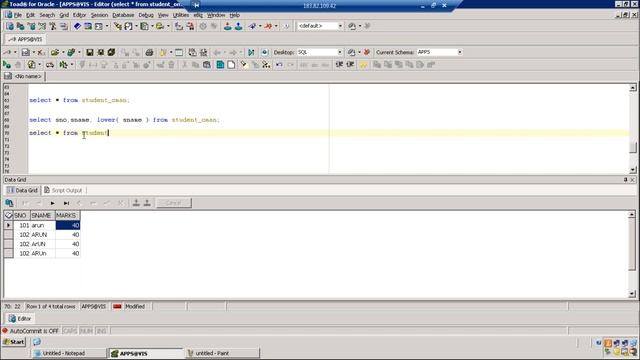Click the grid Refresh icon in the Data Grid toolbar

[x=9, y=203]
